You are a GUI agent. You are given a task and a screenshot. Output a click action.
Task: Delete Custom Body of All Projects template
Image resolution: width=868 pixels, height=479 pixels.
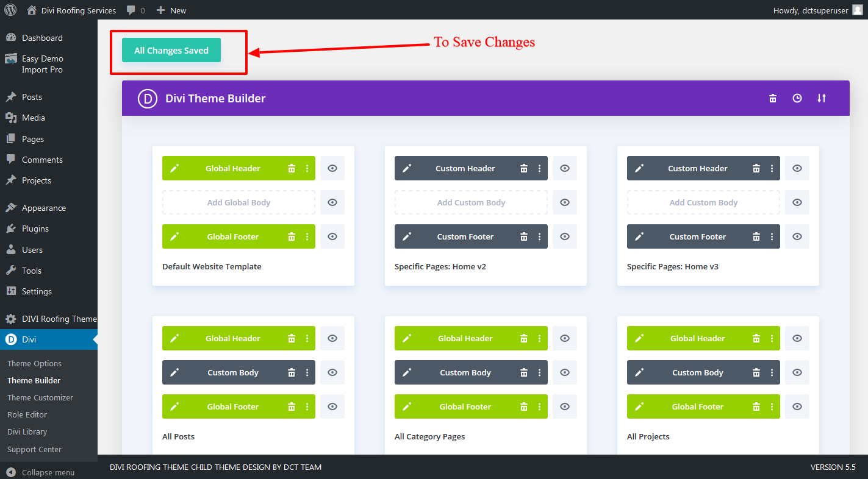coord(756,372)
